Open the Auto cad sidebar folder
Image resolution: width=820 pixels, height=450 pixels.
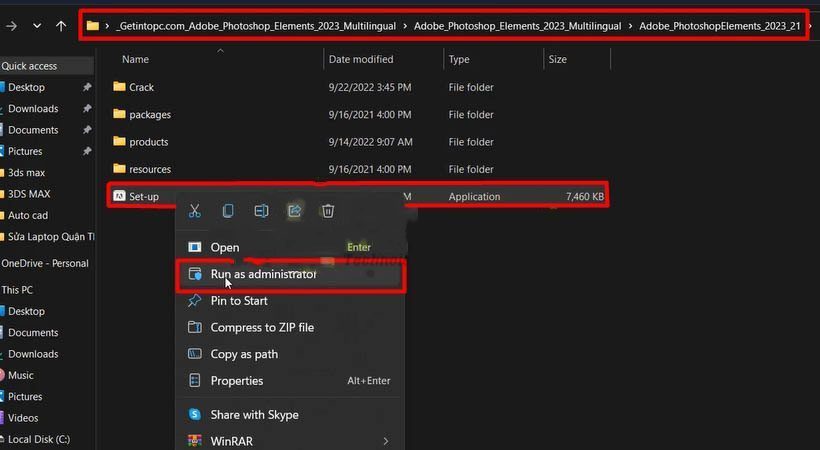click(28, 216)
